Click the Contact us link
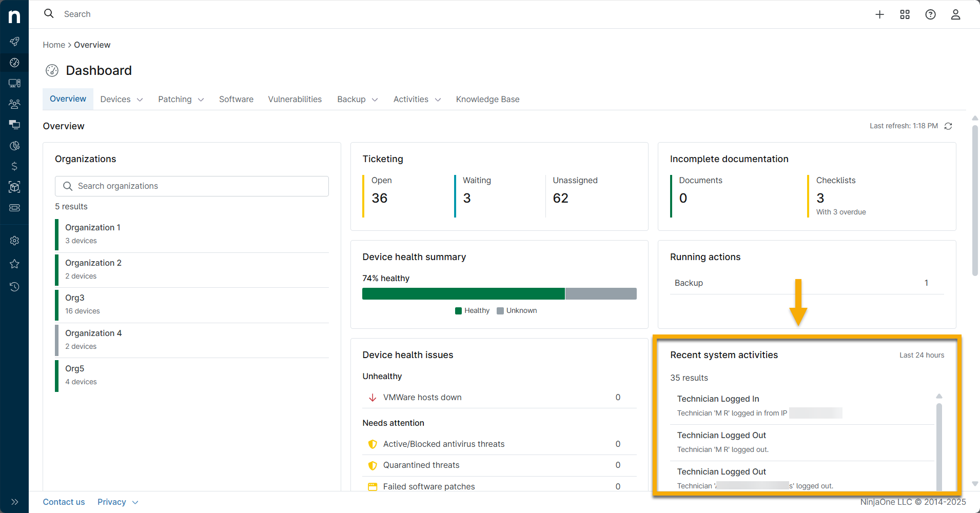980x513 pixels. (x=64, y=502)
